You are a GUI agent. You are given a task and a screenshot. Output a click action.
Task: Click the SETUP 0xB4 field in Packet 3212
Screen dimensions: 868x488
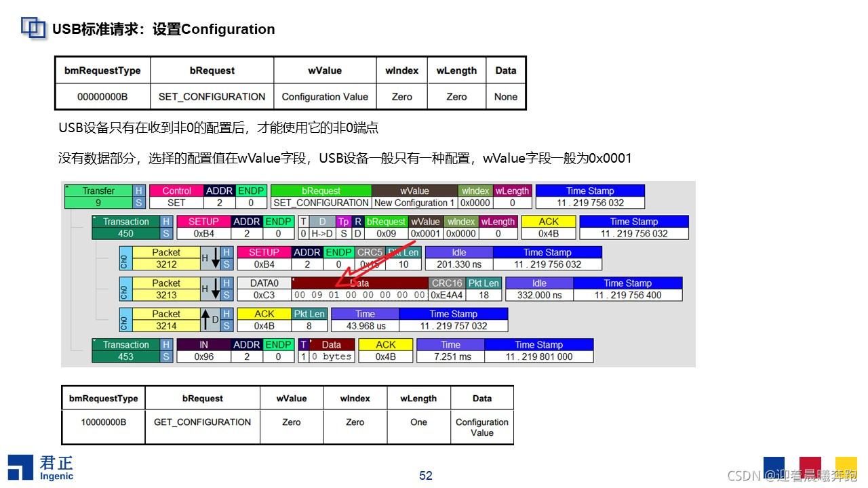264,258
